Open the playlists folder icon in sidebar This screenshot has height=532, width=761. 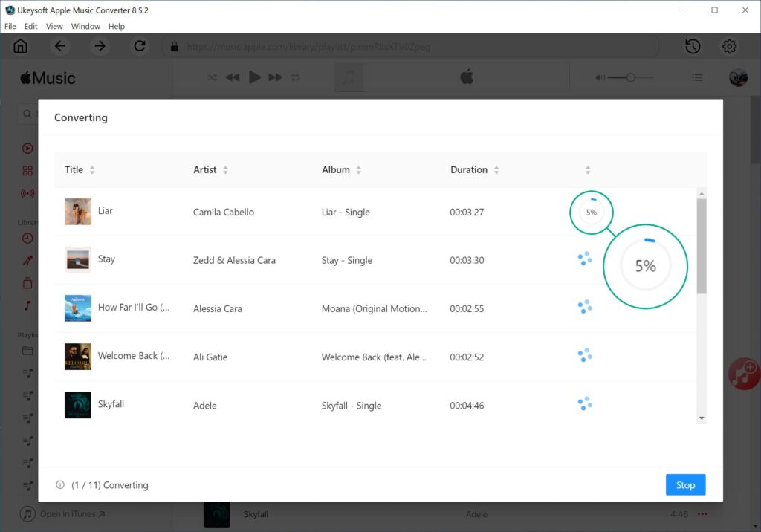coord(27,351)
